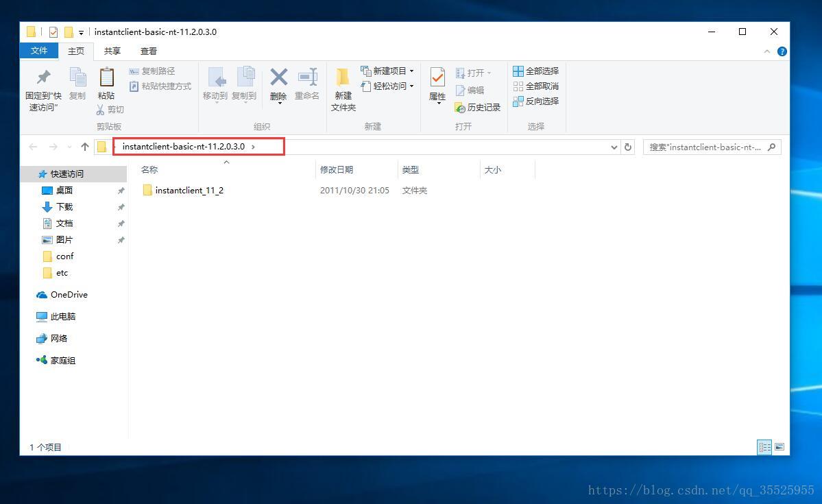Open 属性 properties icon
The width and height of the screenshot is (822, 504).
[437, 77]
